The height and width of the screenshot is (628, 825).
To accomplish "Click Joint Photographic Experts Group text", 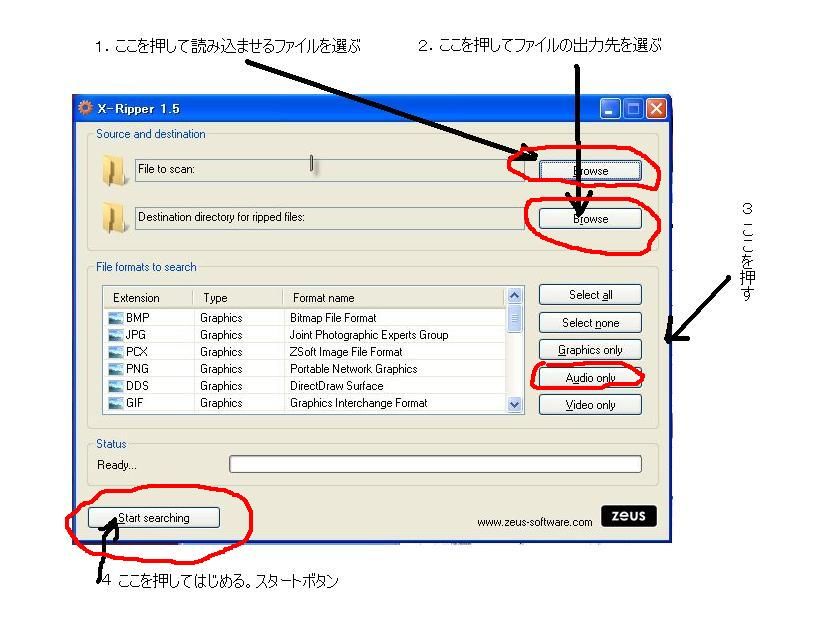I will coord(369,335).
